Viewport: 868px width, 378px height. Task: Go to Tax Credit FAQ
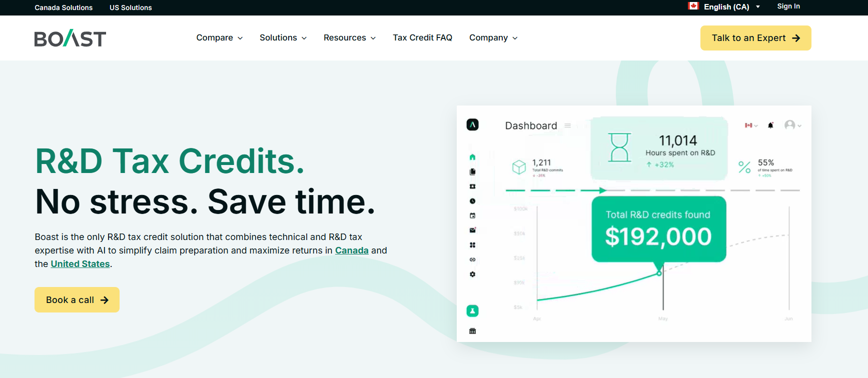[x=422, y=37]
